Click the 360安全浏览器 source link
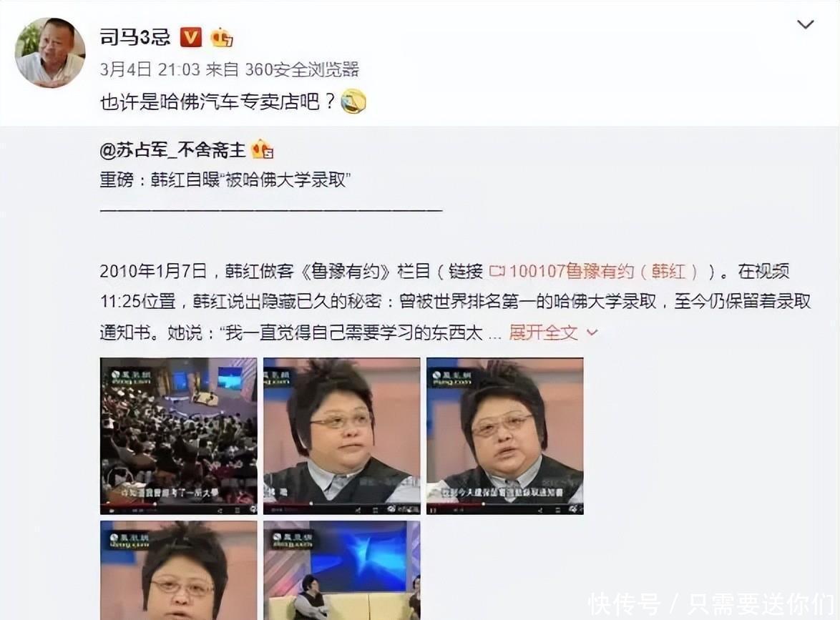Viewport: 840px width, 620px height. tap(302, 69)
